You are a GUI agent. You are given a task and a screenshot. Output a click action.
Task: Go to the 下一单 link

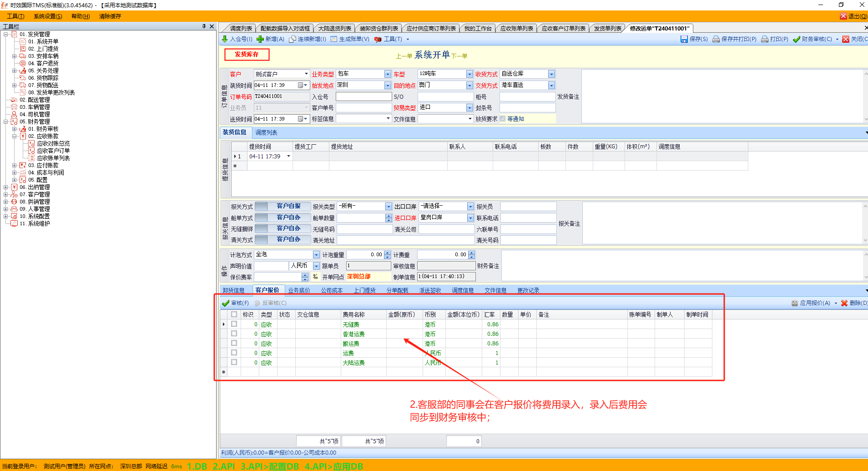coord(459,56)
